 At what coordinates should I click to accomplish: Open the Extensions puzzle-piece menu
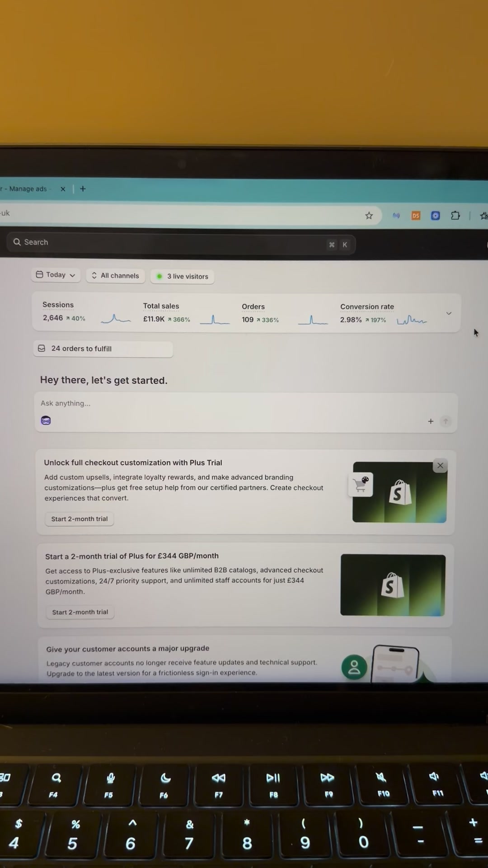point(455,216)
